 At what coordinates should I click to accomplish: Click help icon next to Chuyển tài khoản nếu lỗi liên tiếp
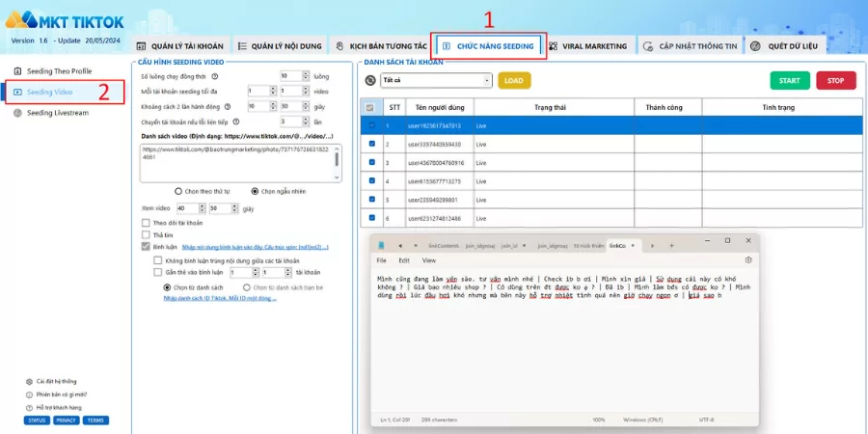tap(236, 122)
